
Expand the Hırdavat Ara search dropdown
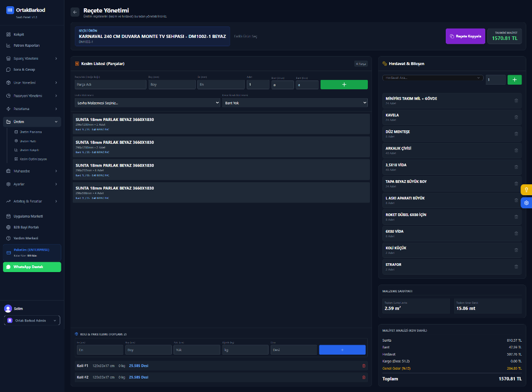(x=432, y=78)
